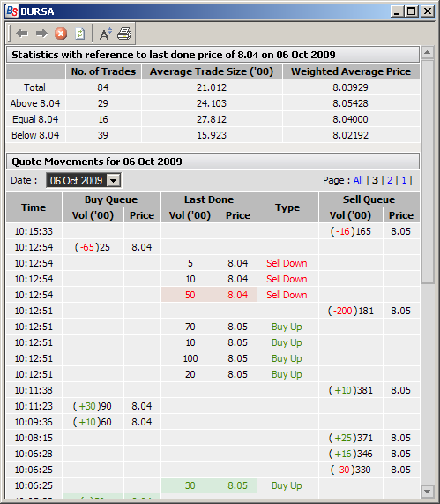Image resolution: width=440 pixels, height=504 pixels.
Task: Open the All pages link
Action: 358,180
